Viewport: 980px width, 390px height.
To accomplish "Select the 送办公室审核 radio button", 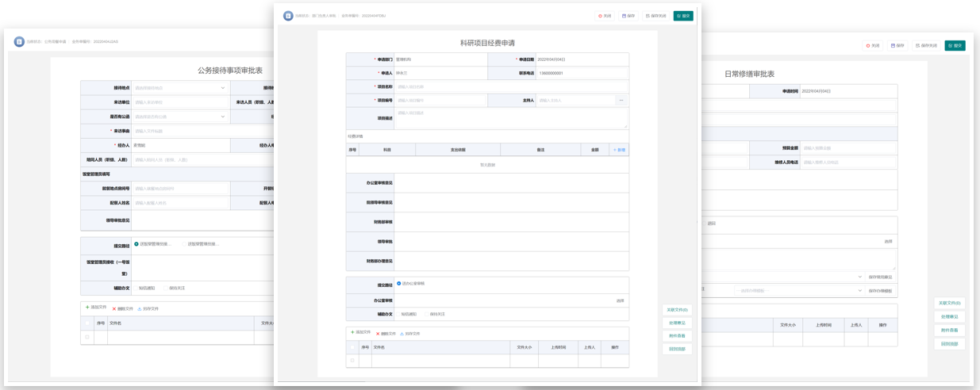I will [399, 284].
